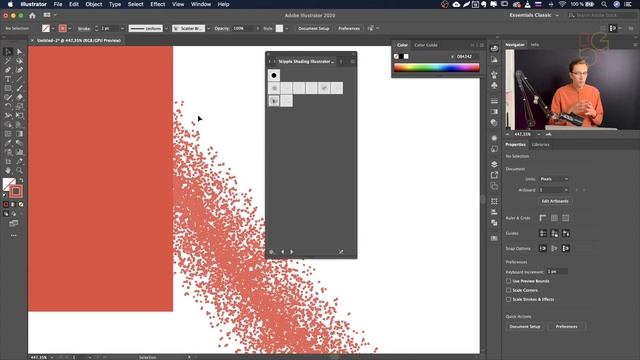Open Brush Libraries menu icon

pos(271,252)
